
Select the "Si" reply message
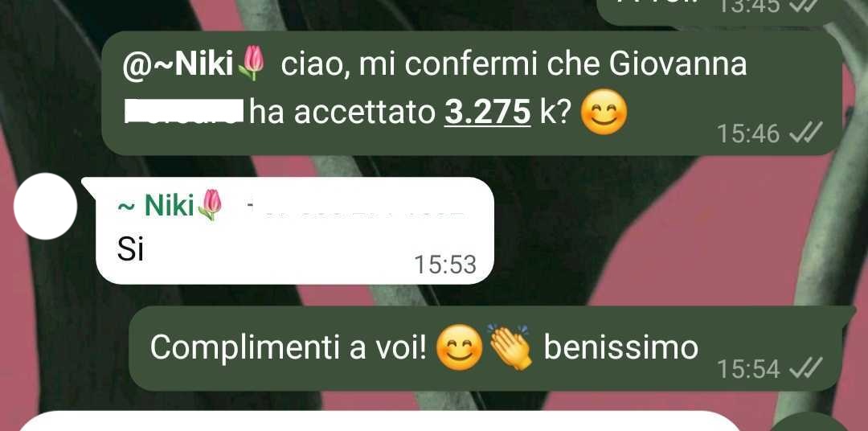click(x=131, y=250)
